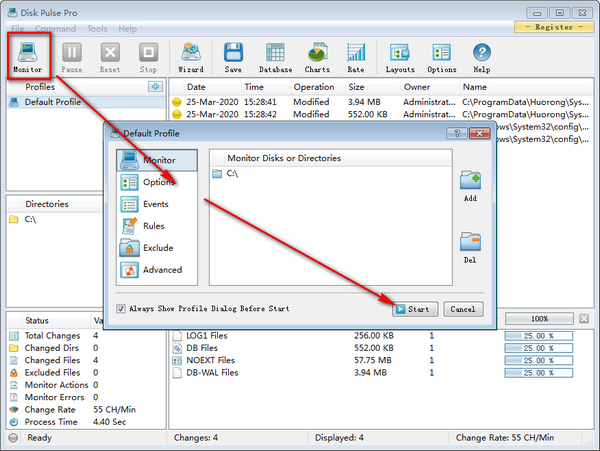Click the Rate toolbar icon
This screenshot has width=600, height=451.
click(355, 57)
